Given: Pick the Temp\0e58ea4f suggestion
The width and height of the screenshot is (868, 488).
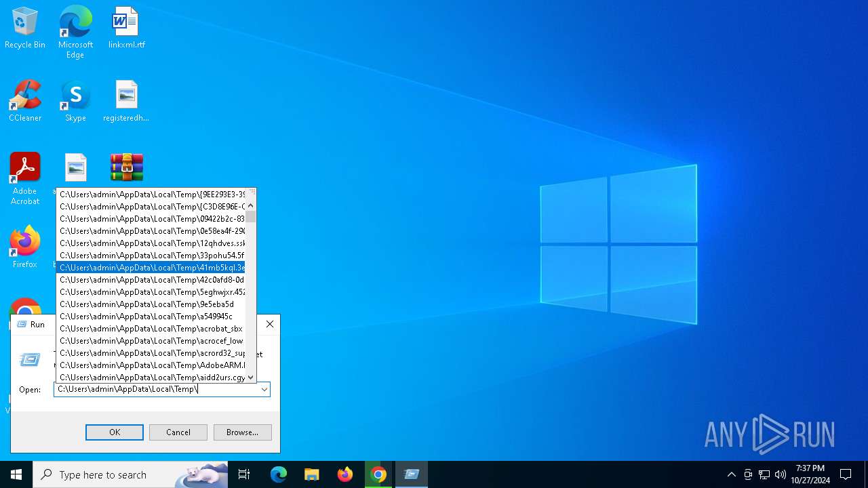Looking at the screenshot, I should pos(151,231).
